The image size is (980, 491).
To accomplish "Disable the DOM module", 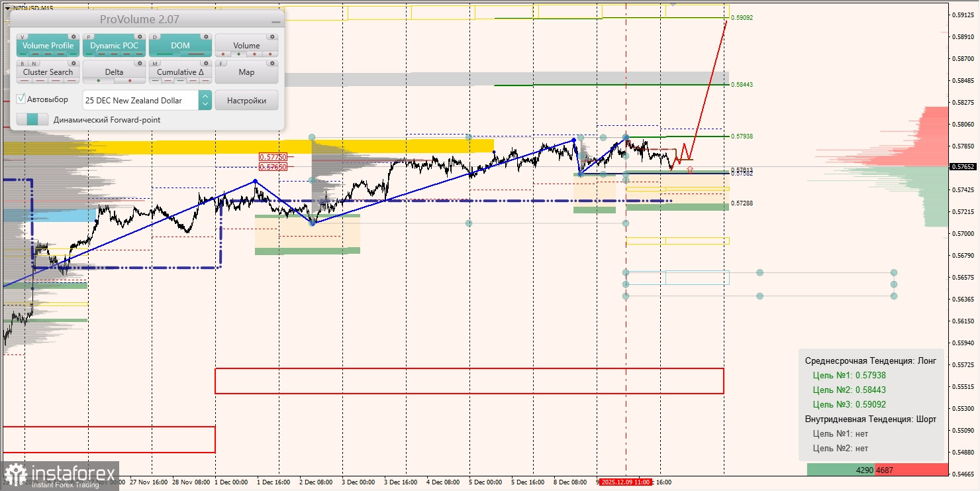I will pos(179,45).
